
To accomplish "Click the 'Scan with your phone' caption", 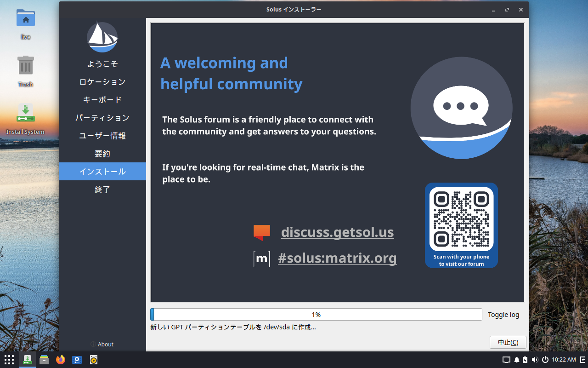I will 461,260.
